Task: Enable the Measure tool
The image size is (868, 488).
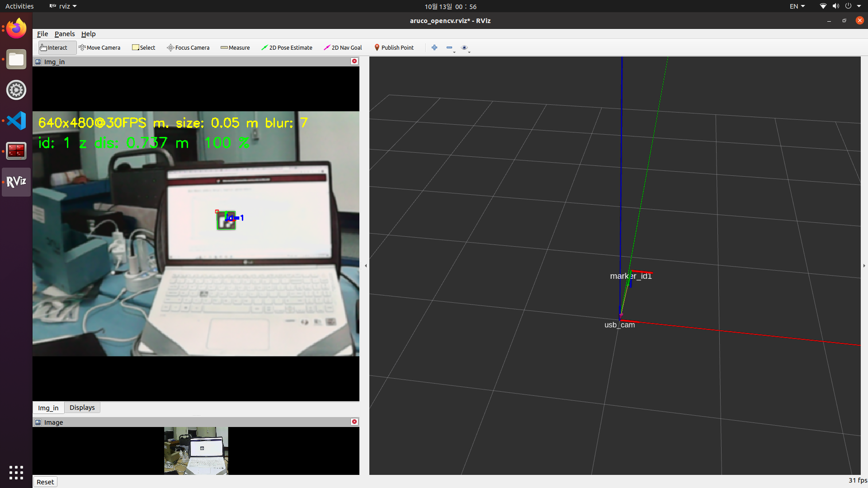Action: click(235, 47)
